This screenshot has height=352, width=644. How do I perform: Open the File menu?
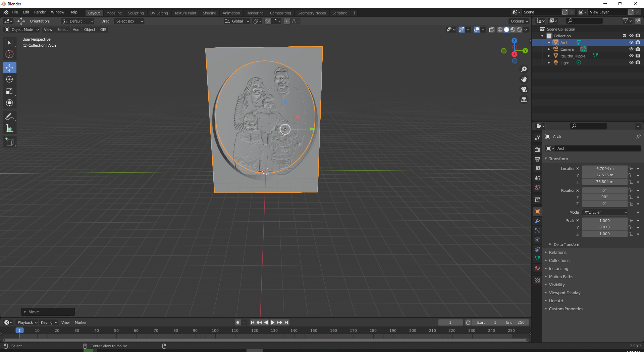(x=15, y=12)
